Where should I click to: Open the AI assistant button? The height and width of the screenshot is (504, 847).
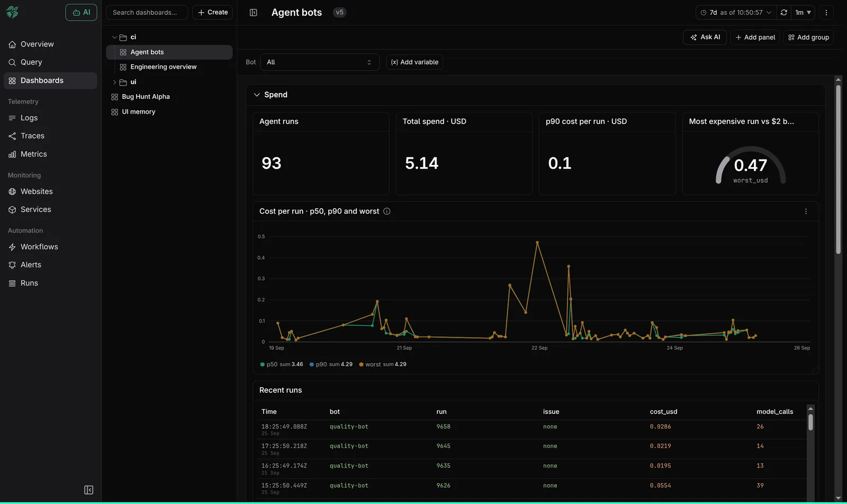[81, 12]
